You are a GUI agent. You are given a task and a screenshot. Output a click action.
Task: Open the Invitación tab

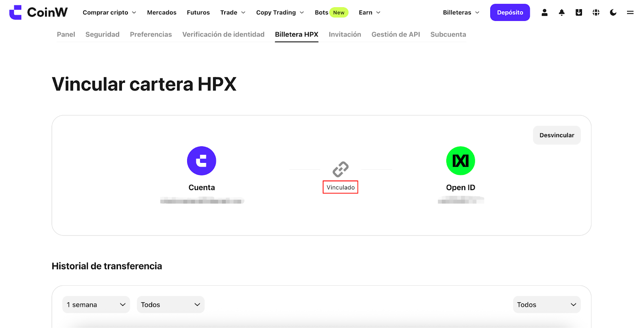[345, 35]
